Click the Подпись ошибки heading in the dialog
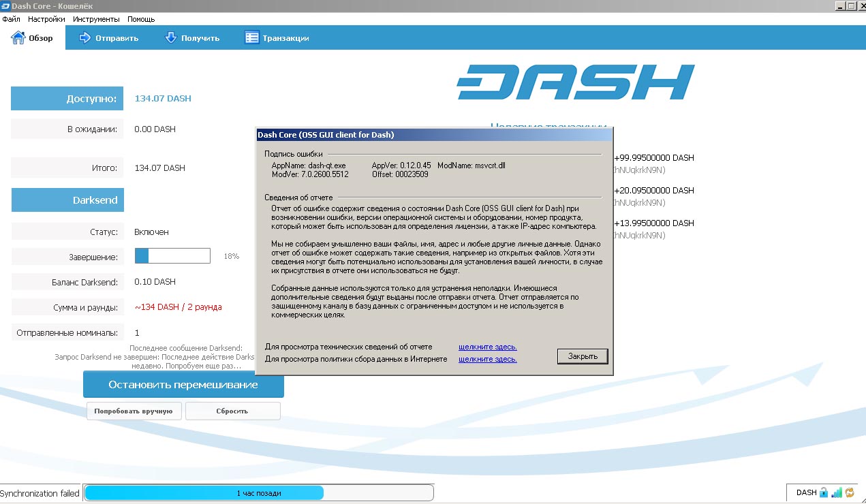Viewport: 866px width, 504px height. [x=294, y=155]
